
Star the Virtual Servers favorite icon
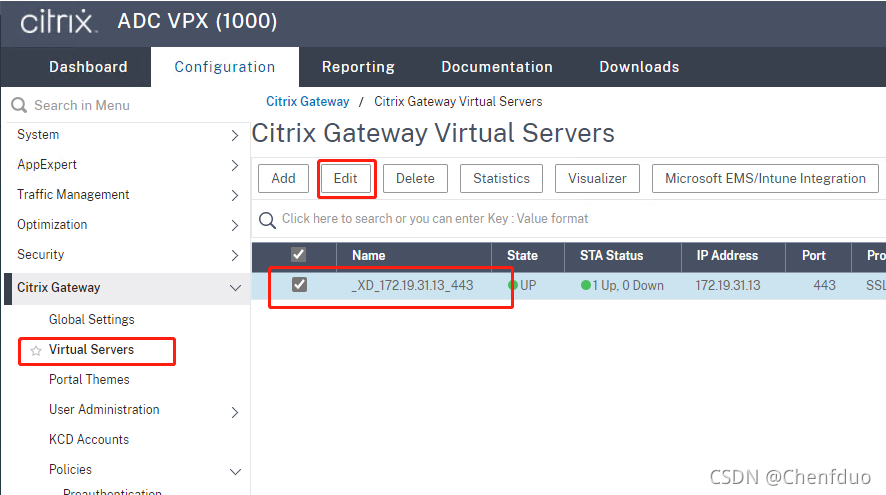[36, 350]
